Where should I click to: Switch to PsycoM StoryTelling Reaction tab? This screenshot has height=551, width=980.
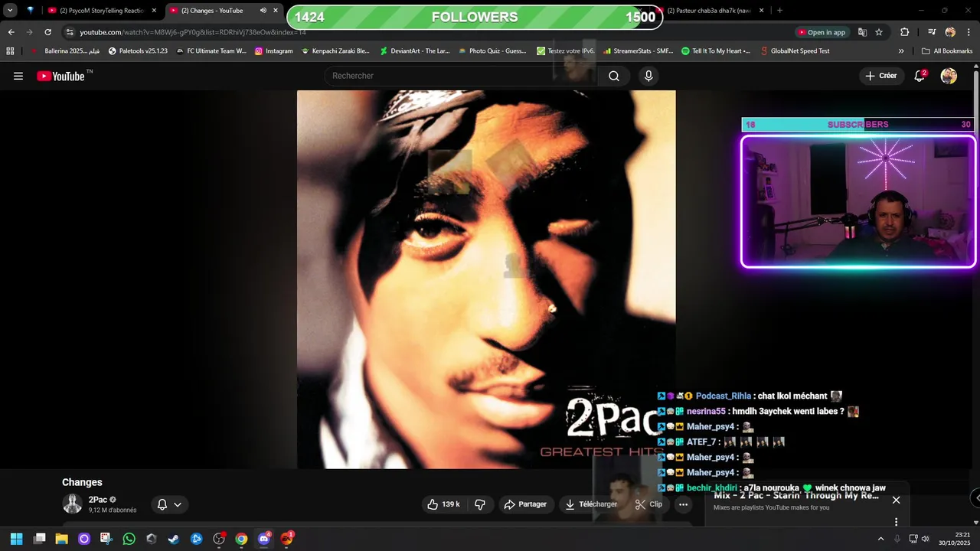pos(102,11)
